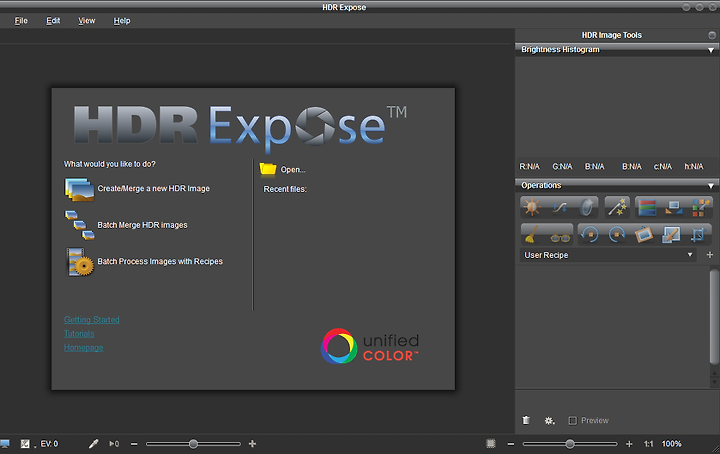Click the 1:1 zoom button

648,444
